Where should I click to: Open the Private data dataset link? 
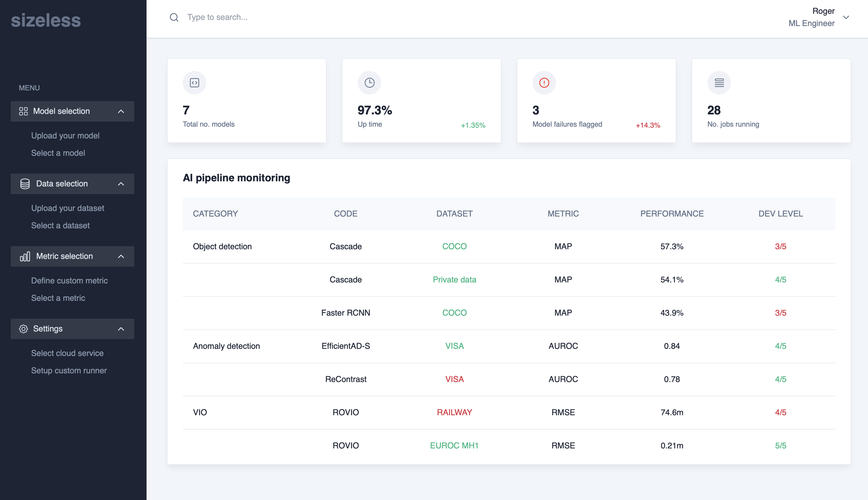tap(454, 280)
